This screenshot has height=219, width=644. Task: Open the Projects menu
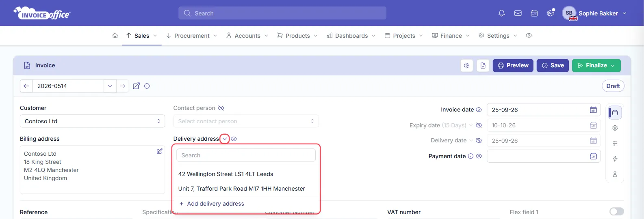click(x=404, y=36)
